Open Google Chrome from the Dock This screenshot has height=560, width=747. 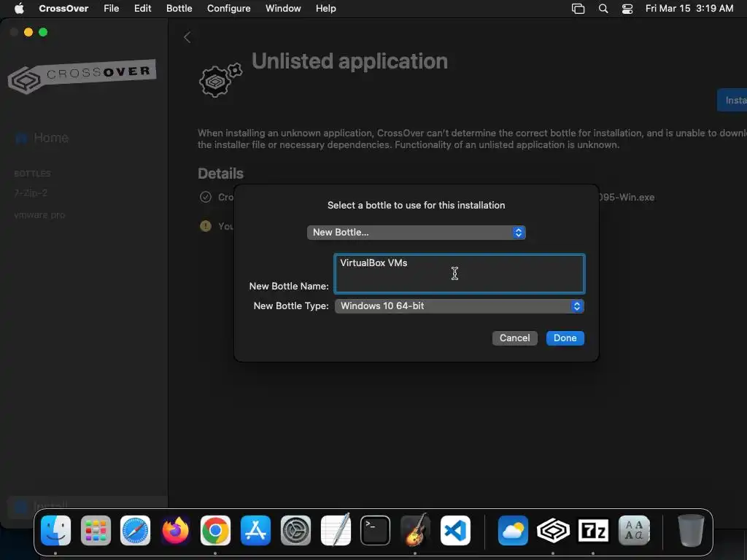215,531
